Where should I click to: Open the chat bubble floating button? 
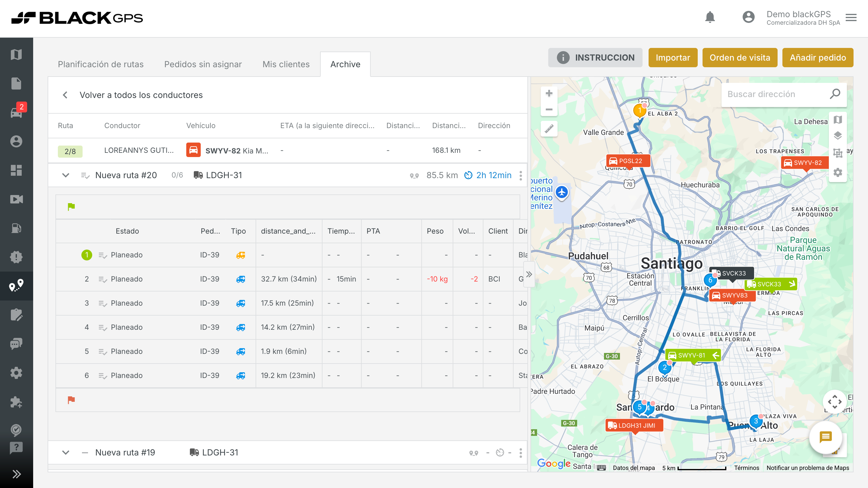826,437
